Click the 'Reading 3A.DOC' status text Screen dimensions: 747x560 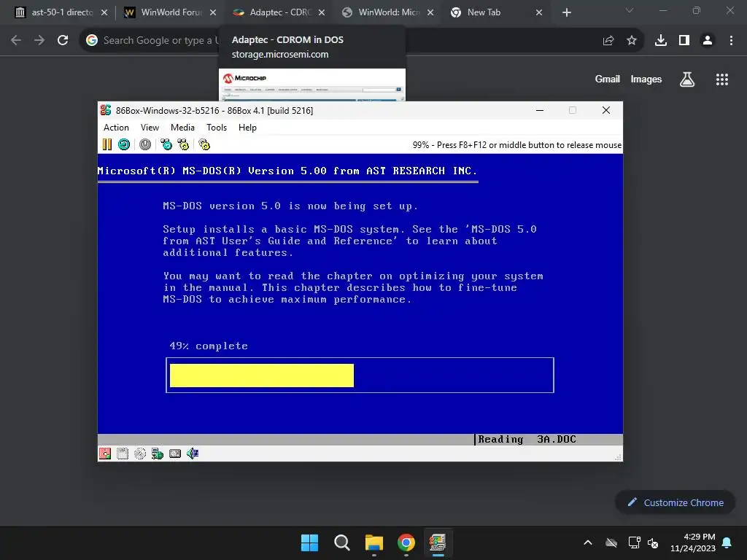[x=527, y=440]
